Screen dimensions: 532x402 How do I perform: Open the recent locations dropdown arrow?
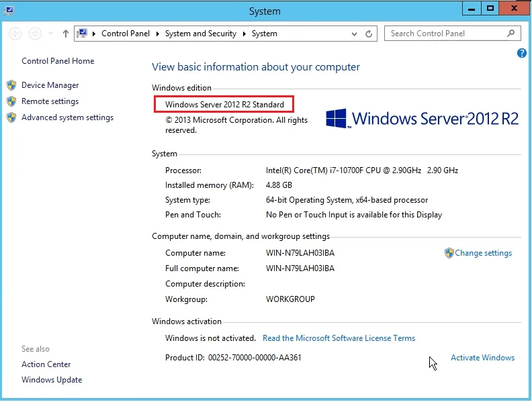(50, 34)
